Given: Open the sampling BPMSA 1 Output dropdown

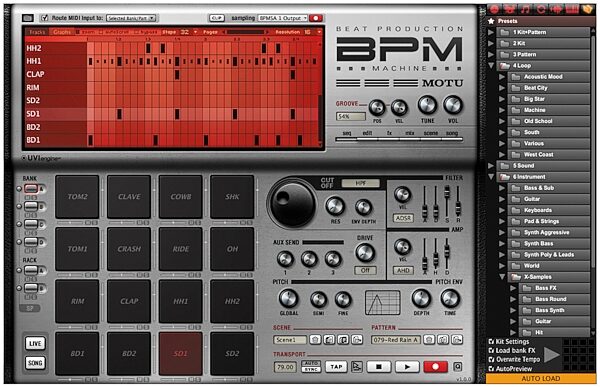Looking at the screenshot, I should point(283,18).
